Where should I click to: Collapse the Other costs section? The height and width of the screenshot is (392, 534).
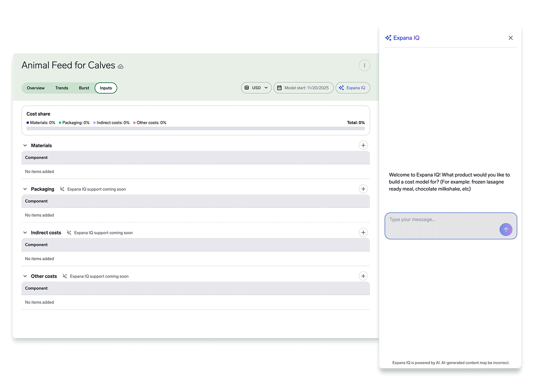pyautogui.click(x=25, y=276)
